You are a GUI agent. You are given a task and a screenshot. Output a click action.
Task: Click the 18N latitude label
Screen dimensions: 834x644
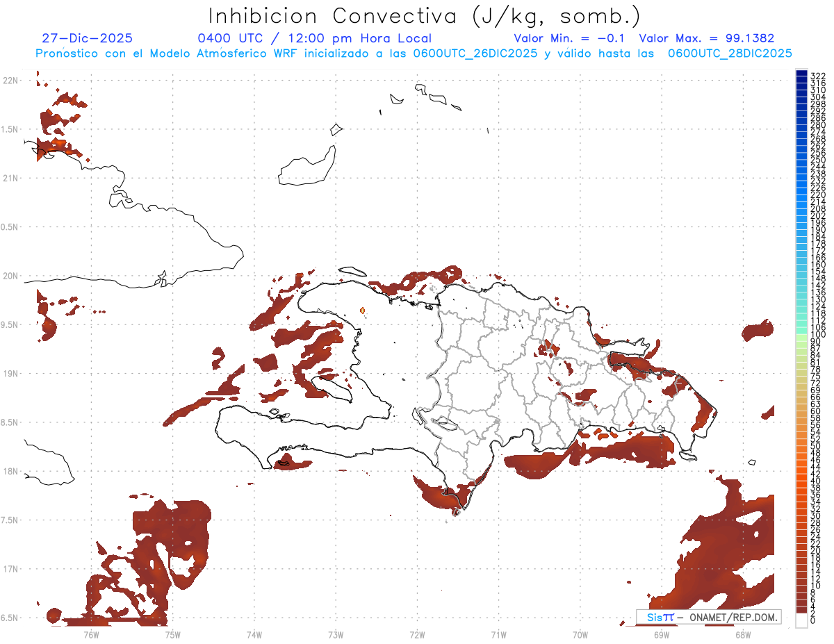pyautogui.click(x=11, y=472)
